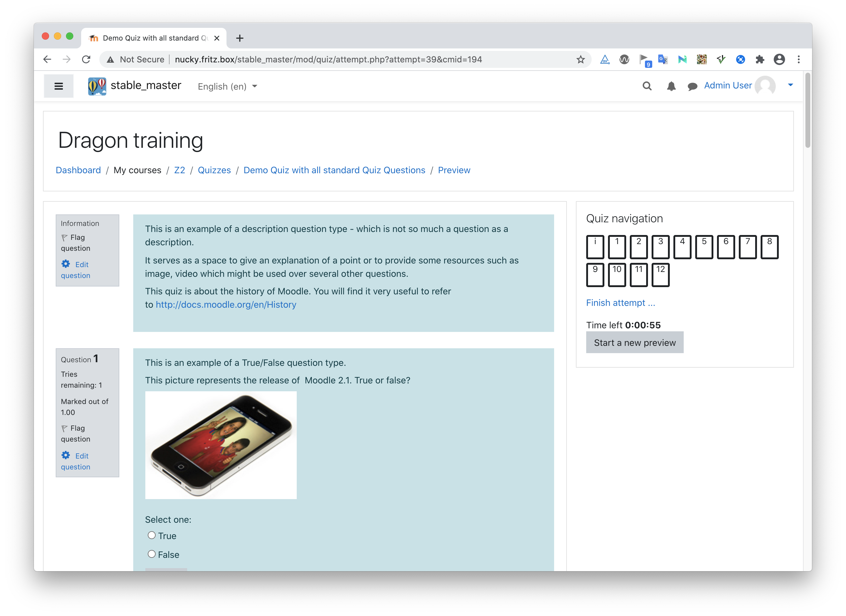Click the flag extension icon with badge 9
Image resolution: width=846 pixels, height=616 pixels.
pos(645,61)
